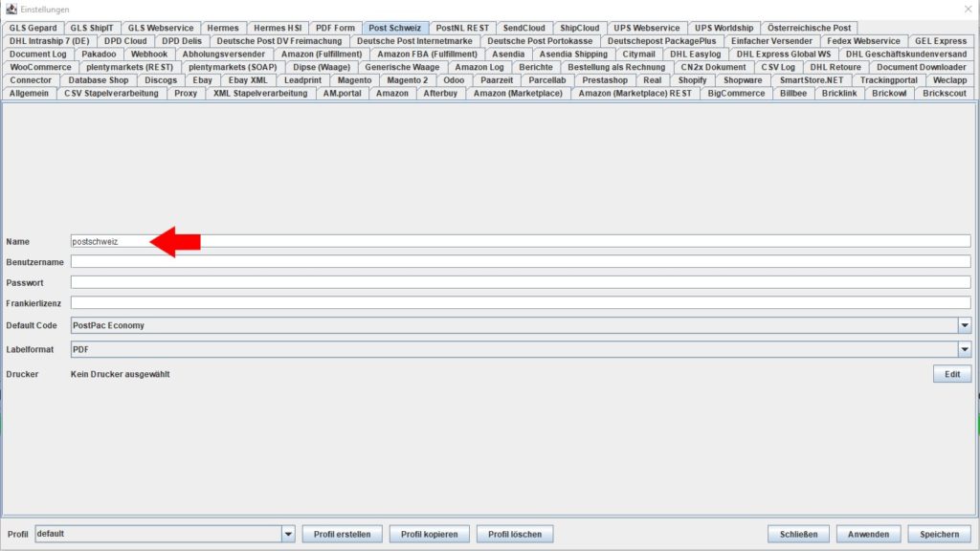
Task: Click the Benutzername input field
Action: (x=521, y=262)
